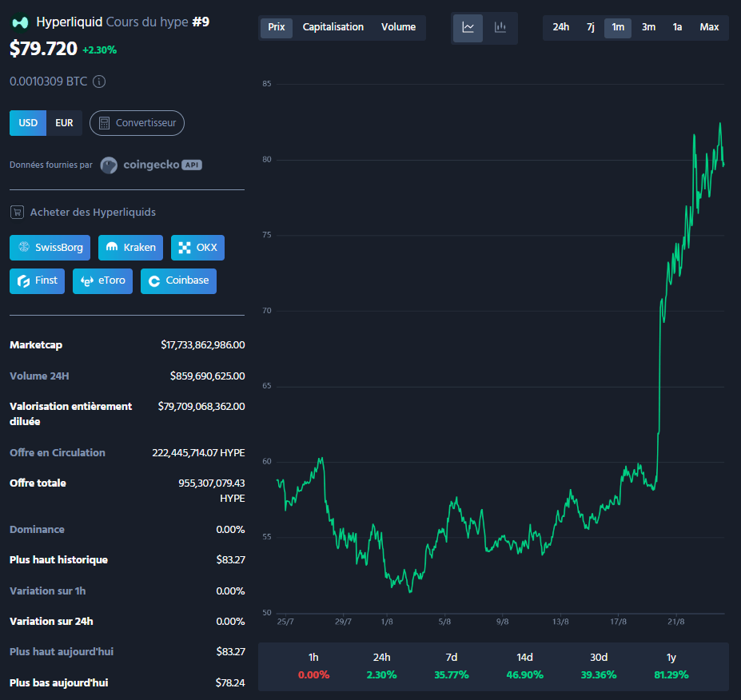Image resolution: width=741 pixels, height=700 pixels.
Task: Click the 0.0010309 BTC value
Action: coord(49,82)
